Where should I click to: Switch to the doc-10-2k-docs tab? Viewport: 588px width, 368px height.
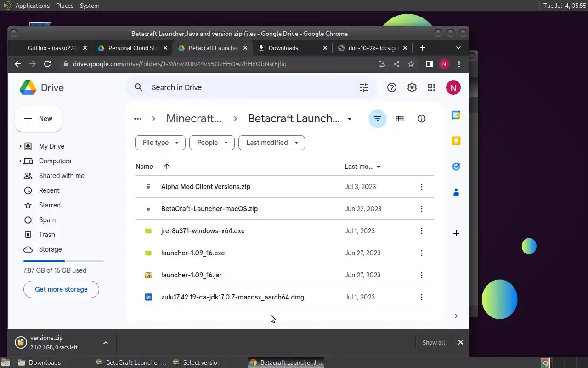coord(373,48)
